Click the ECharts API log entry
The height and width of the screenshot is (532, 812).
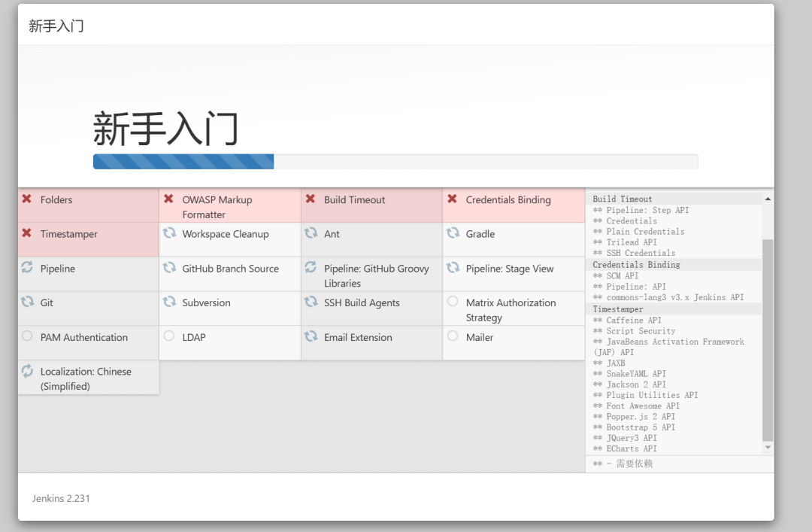pyautogui.click(x=625, y=448)
